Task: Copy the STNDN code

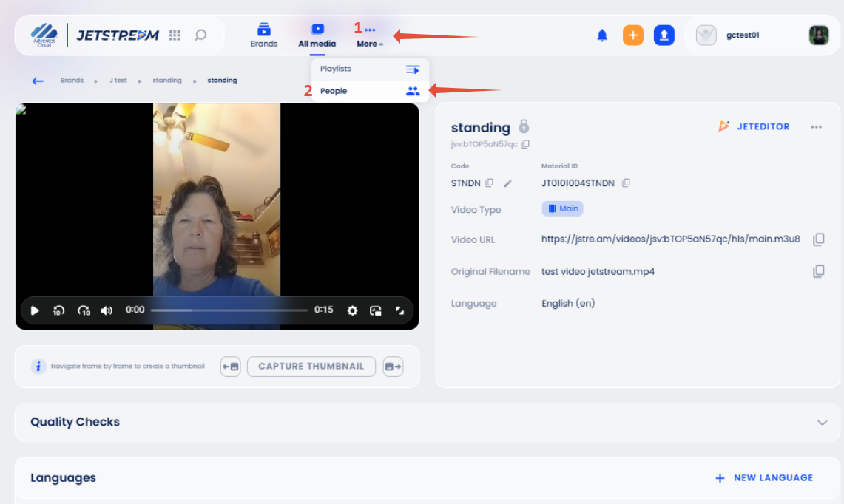Action: point(489,183)
